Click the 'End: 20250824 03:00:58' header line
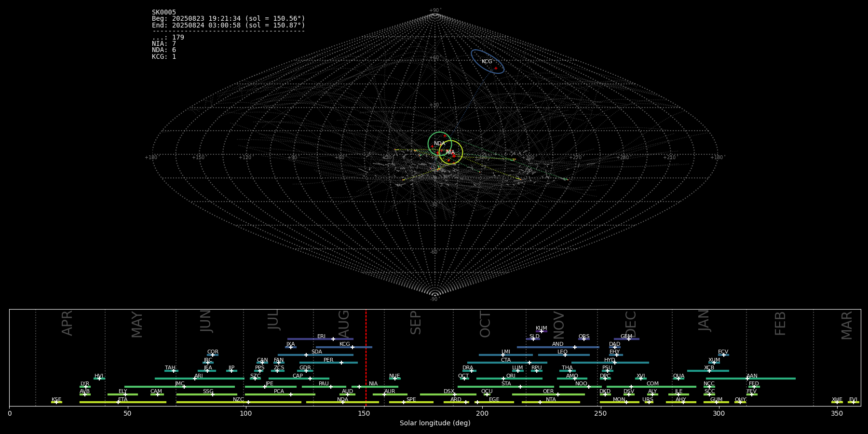The height and width of the screenshot is (434, 868). tap(229, 25)
